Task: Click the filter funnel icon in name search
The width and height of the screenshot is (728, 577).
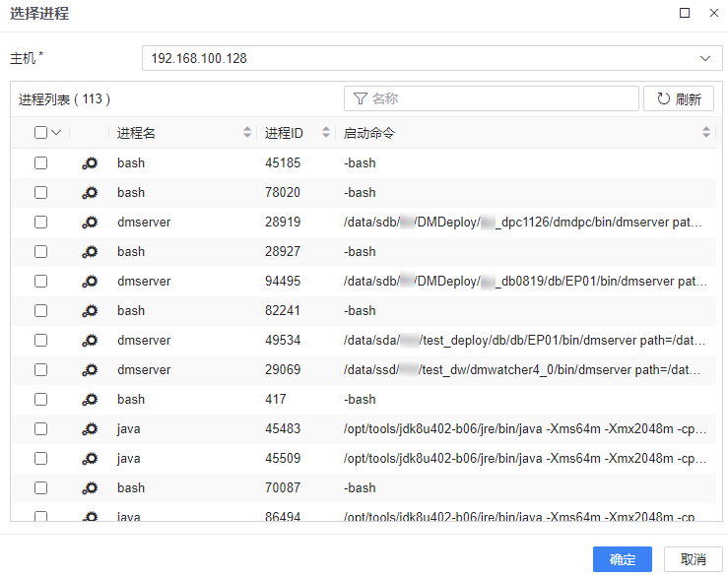Action: [361, 98]
